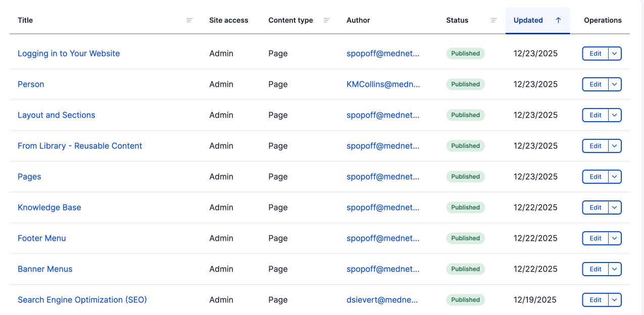Click the sort icon beside Content type
The width and height of the screenshot is (644, 315).
click(327, 20)
